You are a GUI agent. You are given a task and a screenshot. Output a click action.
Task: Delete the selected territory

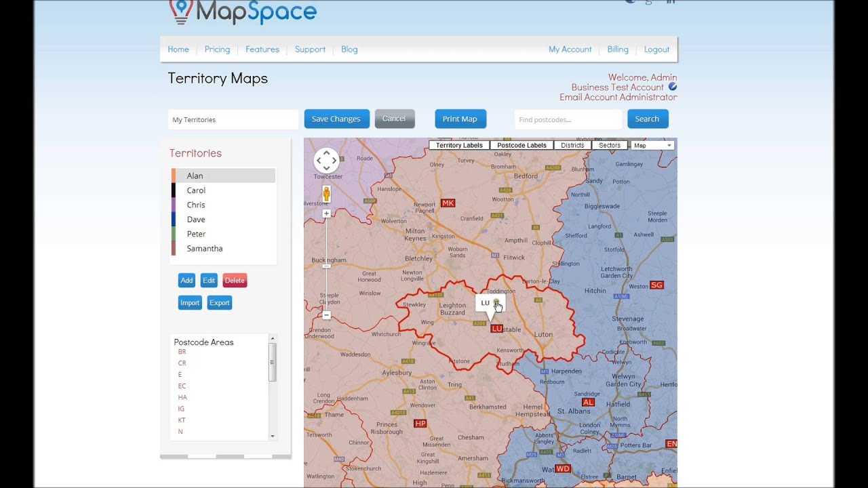(235, 281)
